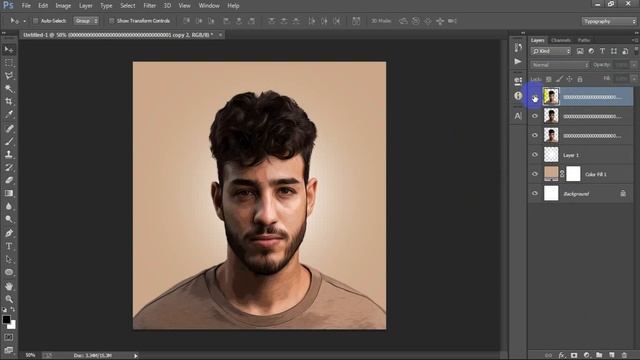640x360 pixels.
Task: Hide the Color Fill 1 layer
Action: pos(535,174)
